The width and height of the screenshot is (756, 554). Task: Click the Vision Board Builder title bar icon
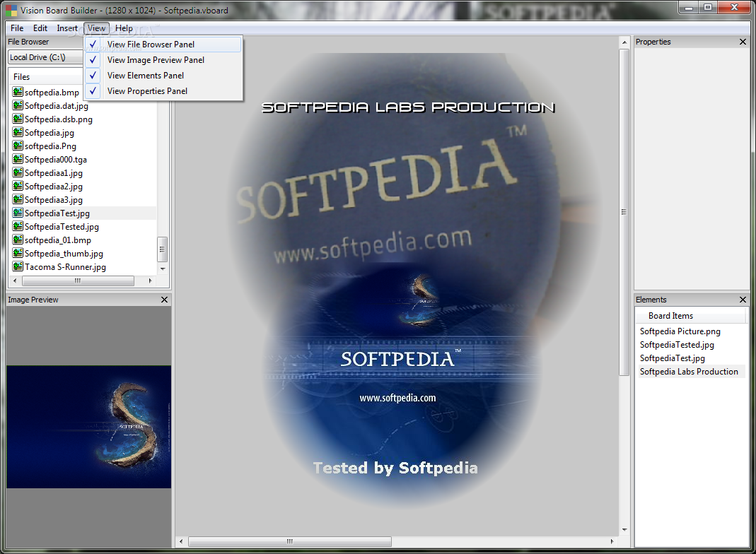point(11,10)
